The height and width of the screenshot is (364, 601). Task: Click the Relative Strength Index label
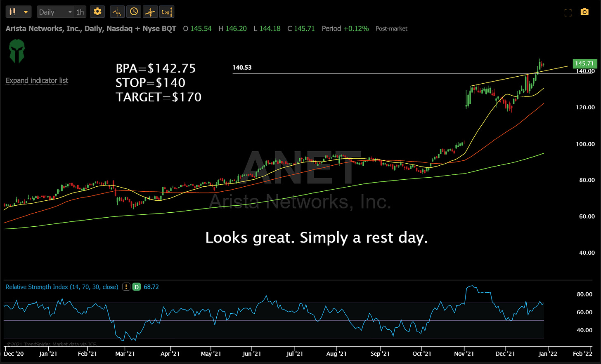(x=62, y=287)
